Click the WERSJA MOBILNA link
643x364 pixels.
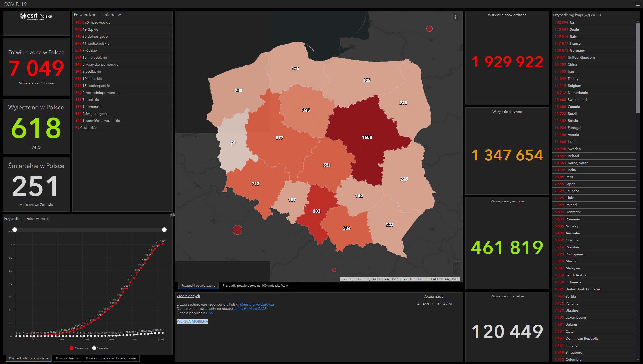(192, 321)
